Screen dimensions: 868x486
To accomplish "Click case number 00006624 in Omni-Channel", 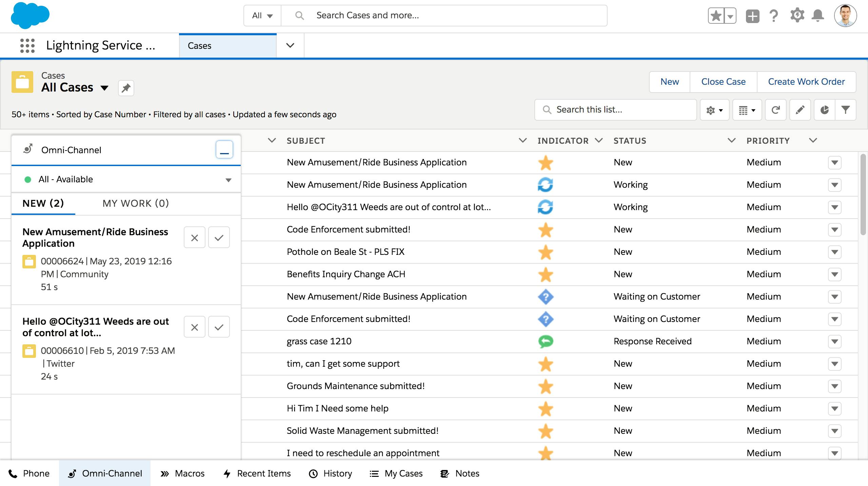I will coord(62,261).
